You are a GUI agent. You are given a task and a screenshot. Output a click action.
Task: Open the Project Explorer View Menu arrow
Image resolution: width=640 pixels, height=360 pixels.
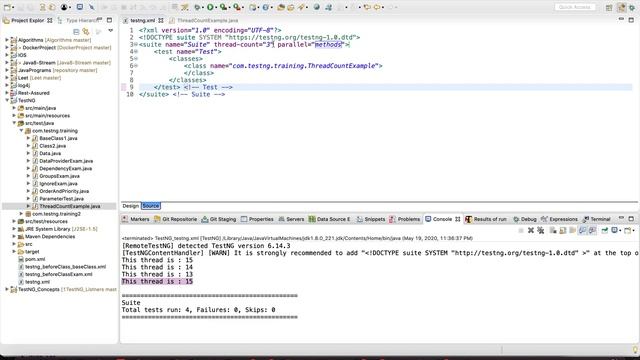[x=110, y=31]
